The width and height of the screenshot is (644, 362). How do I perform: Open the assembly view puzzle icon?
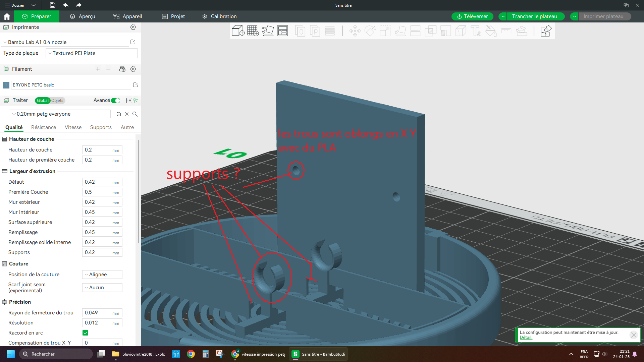546,31
